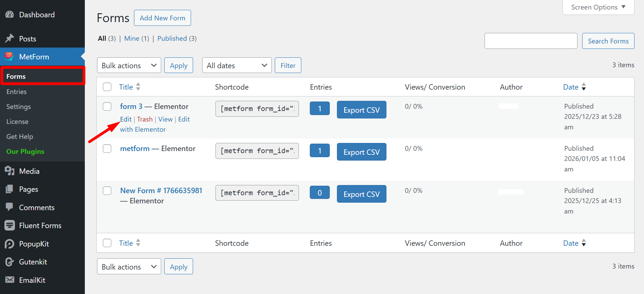
Task: Move form 3 to Trash
Action: tap(145, 119)
